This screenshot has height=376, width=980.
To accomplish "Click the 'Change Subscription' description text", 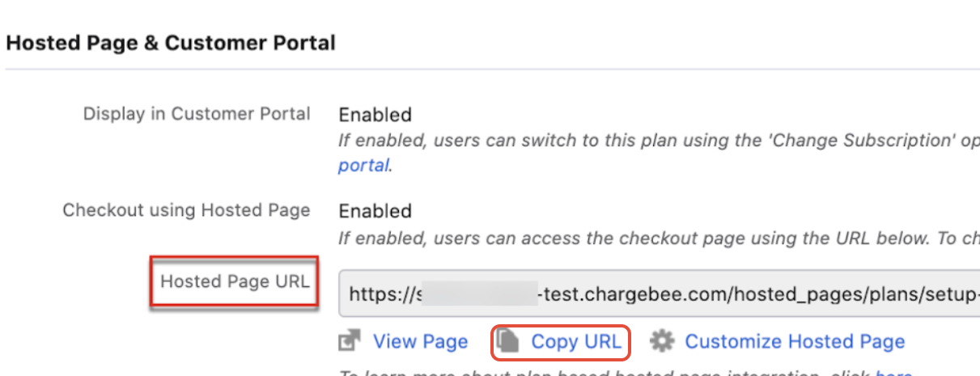I will click(659, 141).
